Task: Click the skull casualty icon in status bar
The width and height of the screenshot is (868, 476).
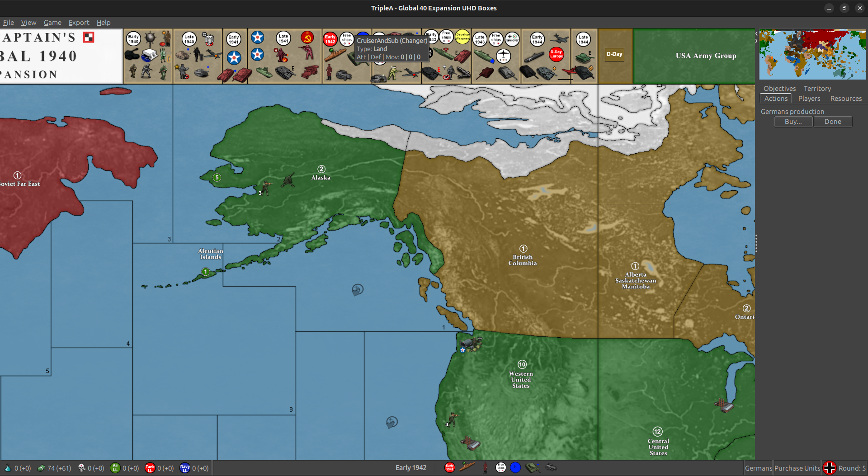Action: 82,468
